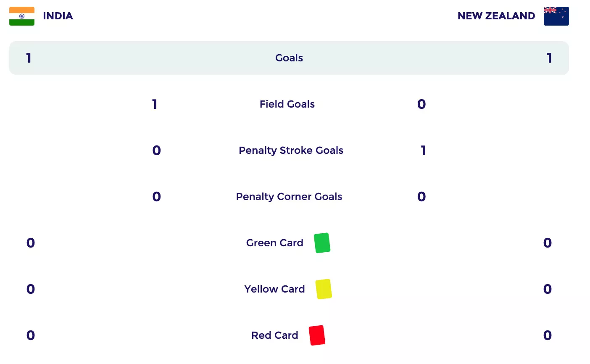Click the Red Card label text
The image size is (590, 364).
[274, 335]
